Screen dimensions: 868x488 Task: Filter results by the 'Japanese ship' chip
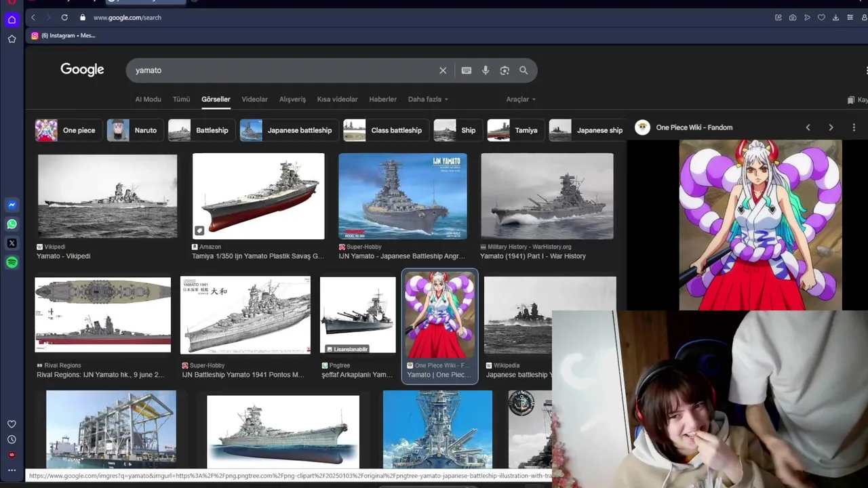587,130
